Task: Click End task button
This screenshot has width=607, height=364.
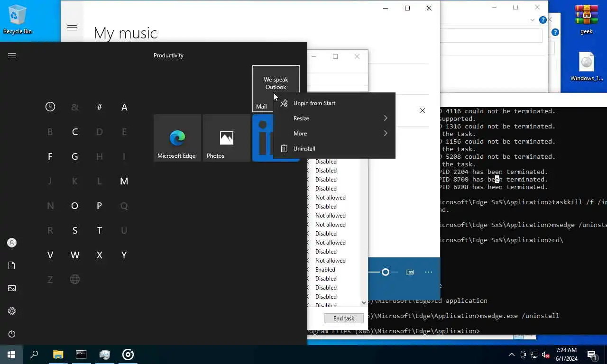Action: click(344, 318)
